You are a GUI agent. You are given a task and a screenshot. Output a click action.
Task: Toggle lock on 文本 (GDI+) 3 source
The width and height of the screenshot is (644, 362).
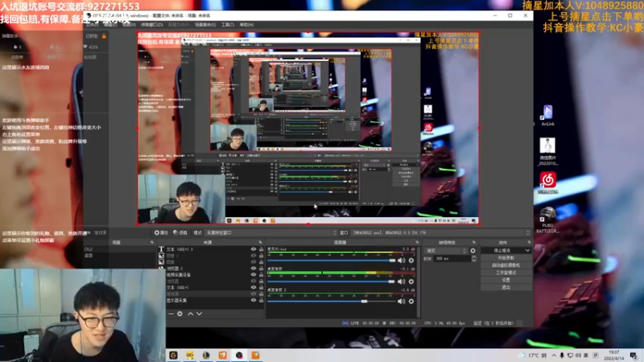pos(261,249)
